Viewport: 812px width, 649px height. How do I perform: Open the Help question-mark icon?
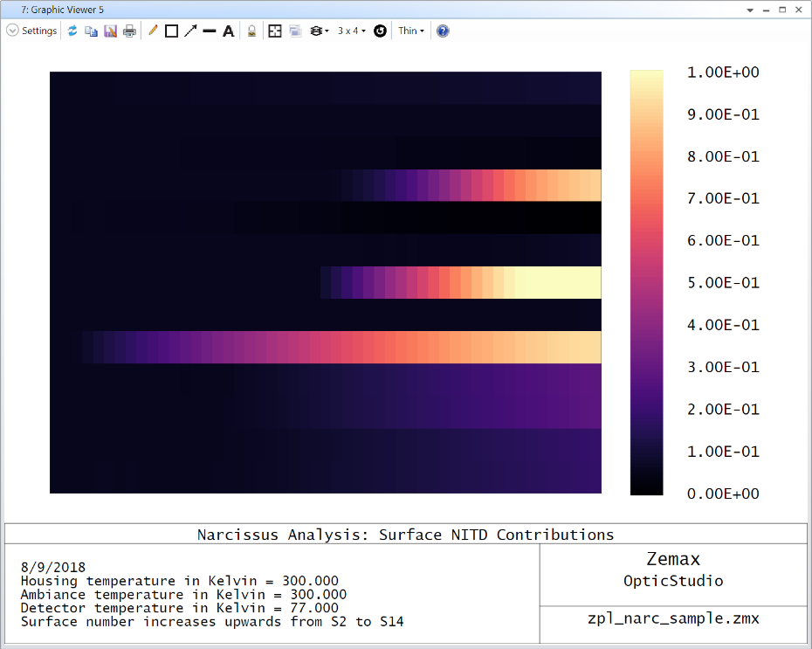443,31
